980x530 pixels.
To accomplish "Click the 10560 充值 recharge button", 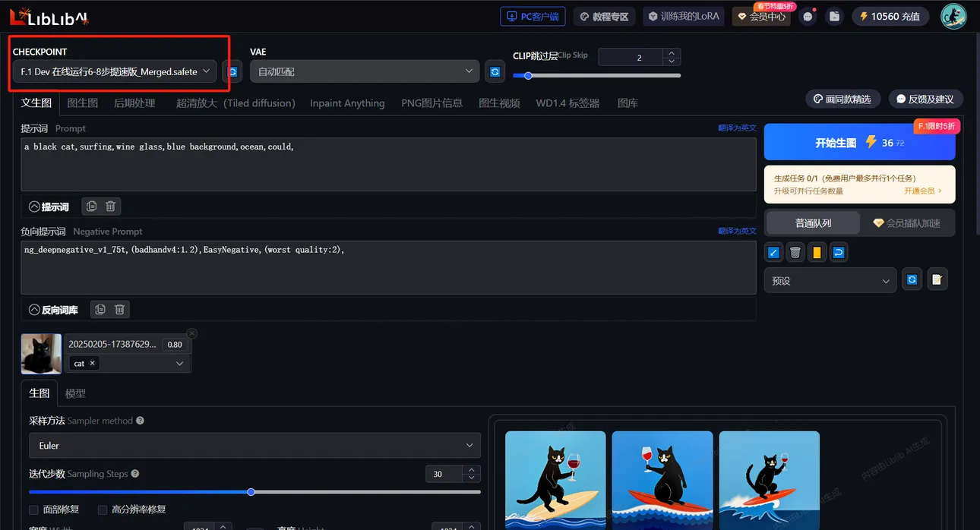I will (x=890, y=16).
